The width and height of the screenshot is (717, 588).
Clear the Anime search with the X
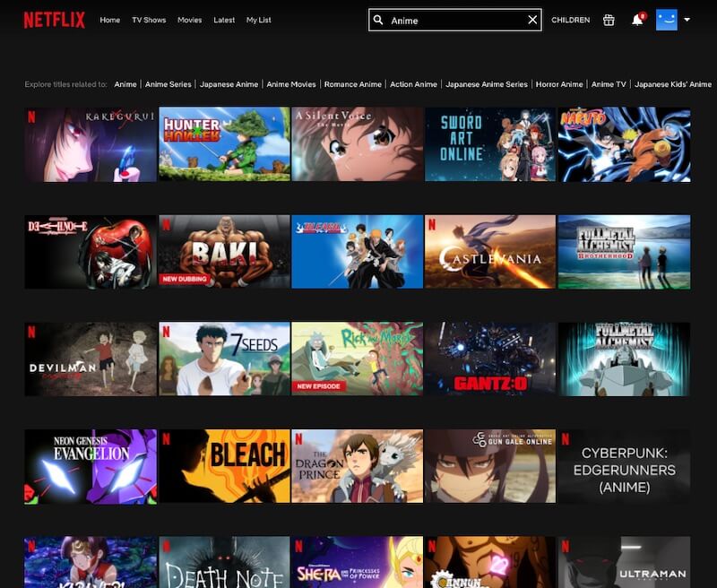point(532,20)
